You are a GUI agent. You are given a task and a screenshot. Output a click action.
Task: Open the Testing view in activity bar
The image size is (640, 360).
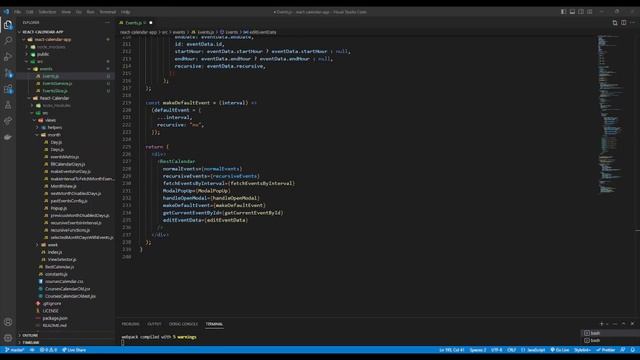(x=8, y=105)
